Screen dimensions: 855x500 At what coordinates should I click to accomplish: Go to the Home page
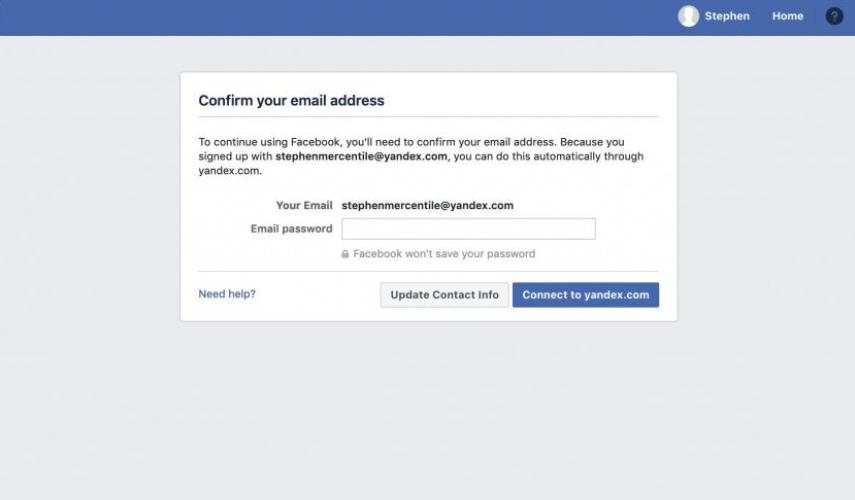(x=787, y=16)
